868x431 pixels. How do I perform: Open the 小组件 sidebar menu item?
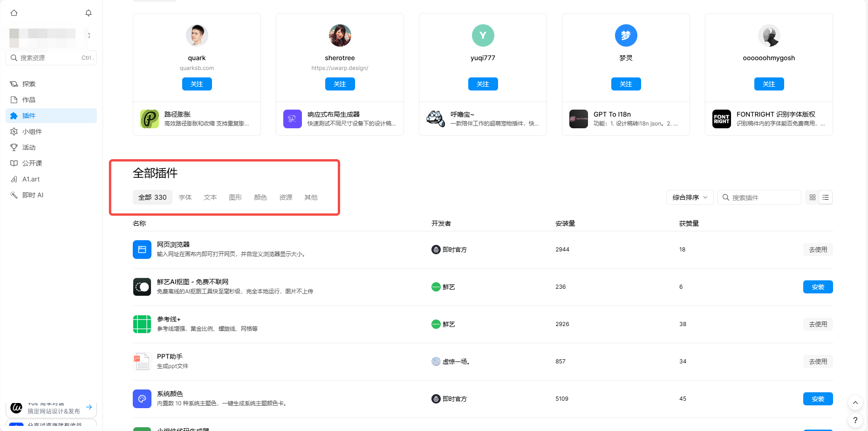(x=32, y=132)
